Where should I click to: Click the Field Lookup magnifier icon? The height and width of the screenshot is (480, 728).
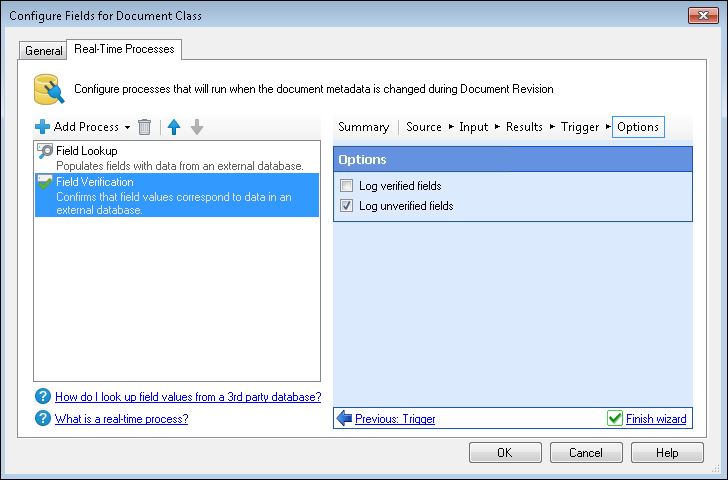(45, 151)
